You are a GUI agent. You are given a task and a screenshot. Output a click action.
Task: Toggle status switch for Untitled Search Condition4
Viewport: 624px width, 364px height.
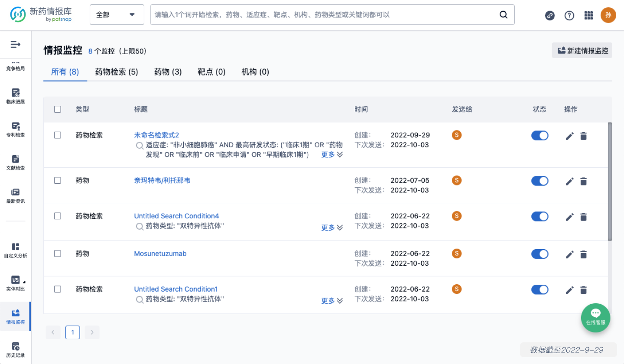click(x=540, y=216)
